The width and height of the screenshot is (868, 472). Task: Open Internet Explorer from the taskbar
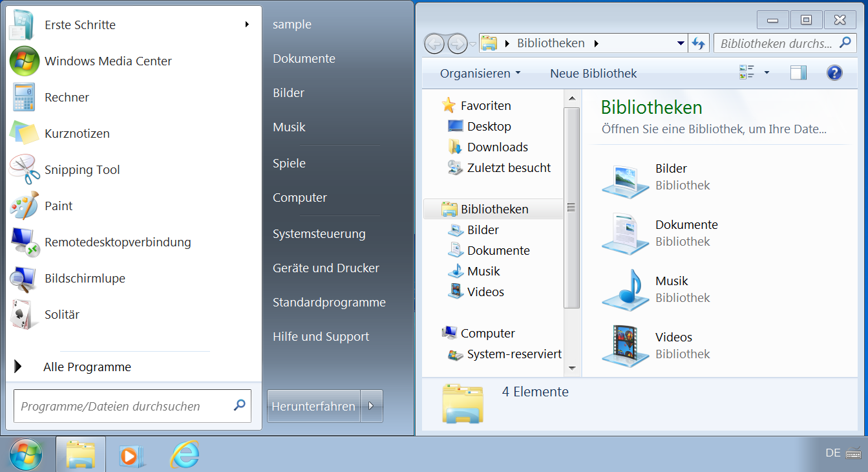pos(184,455)
